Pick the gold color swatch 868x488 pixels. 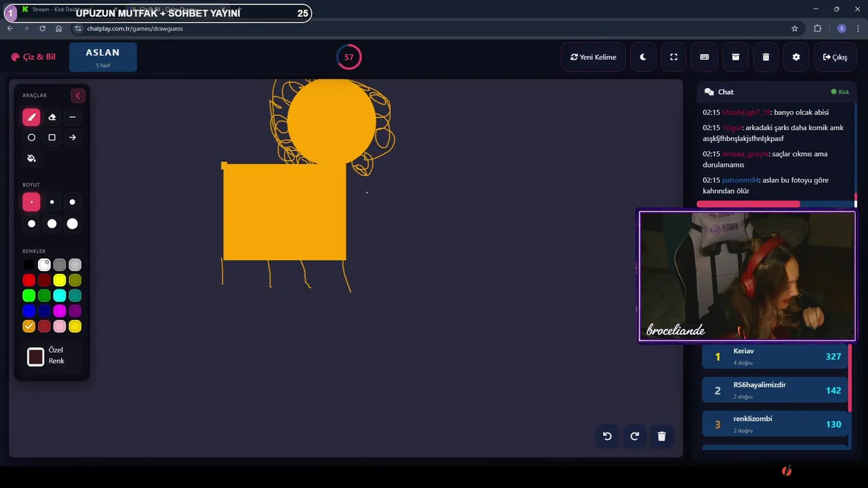[75, 327]
